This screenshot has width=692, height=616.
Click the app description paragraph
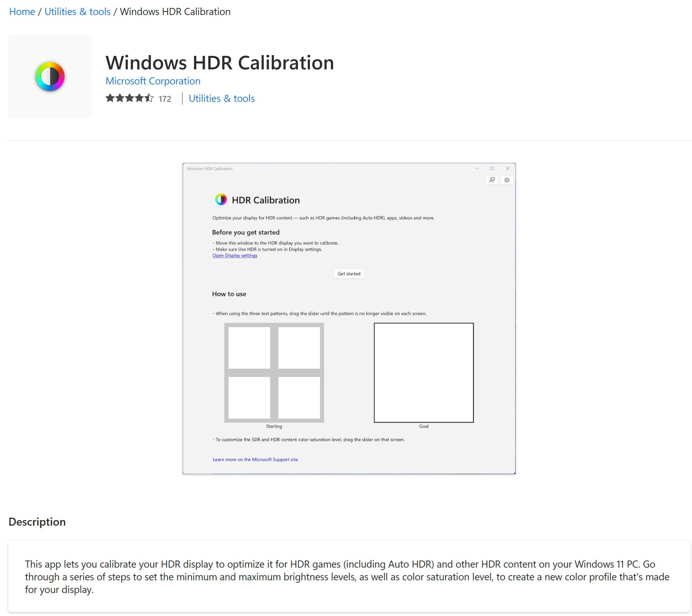(347, 577)
